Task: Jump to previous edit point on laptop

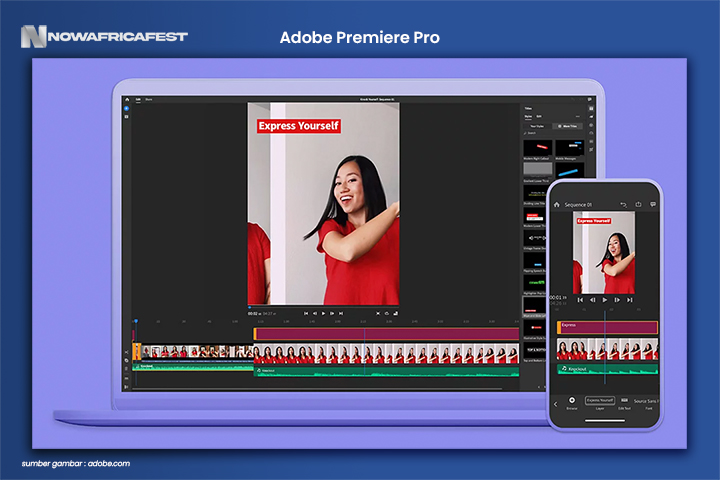Action: (x=306, y=313)
